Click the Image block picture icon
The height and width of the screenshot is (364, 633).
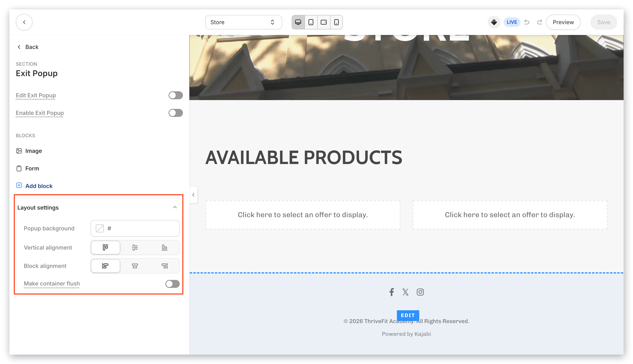[19, 151]
